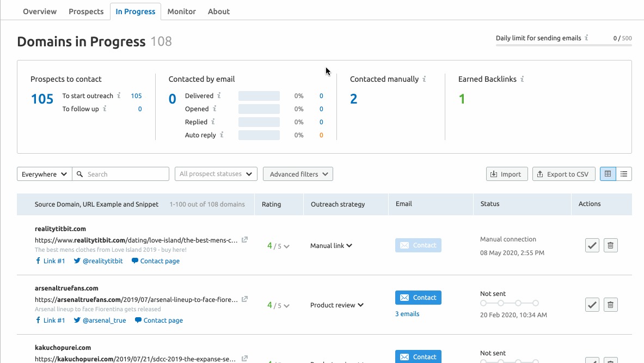The height and width of the screenshot is (363, 644).
Task: Click info icon beside Delivered
Action: point(219,95)
